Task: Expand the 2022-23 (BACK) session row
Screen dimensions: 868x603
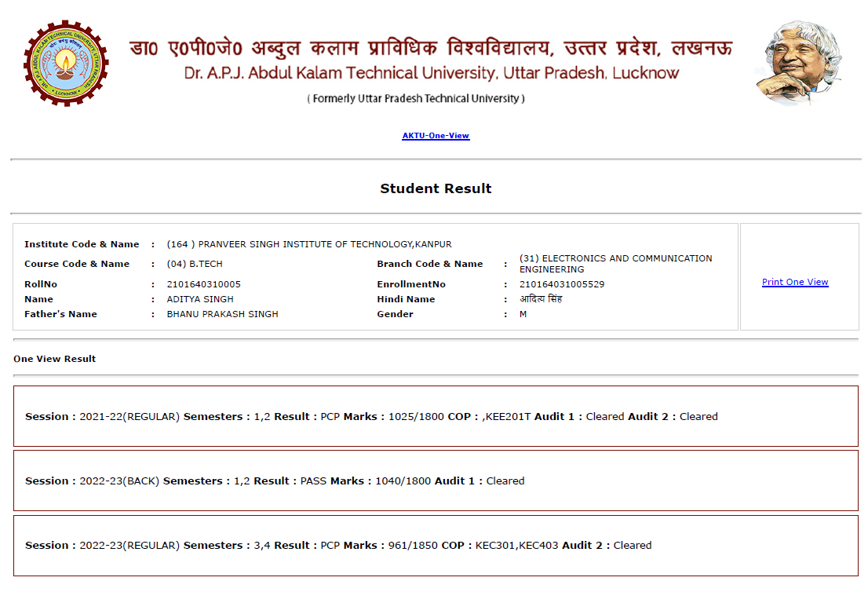Action: tap(436, 481)
